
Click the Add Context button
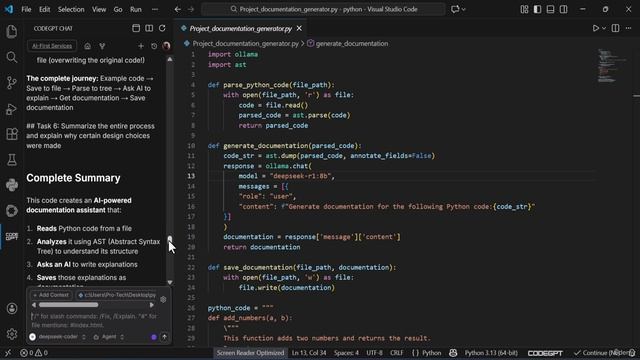tap(51, 295)
